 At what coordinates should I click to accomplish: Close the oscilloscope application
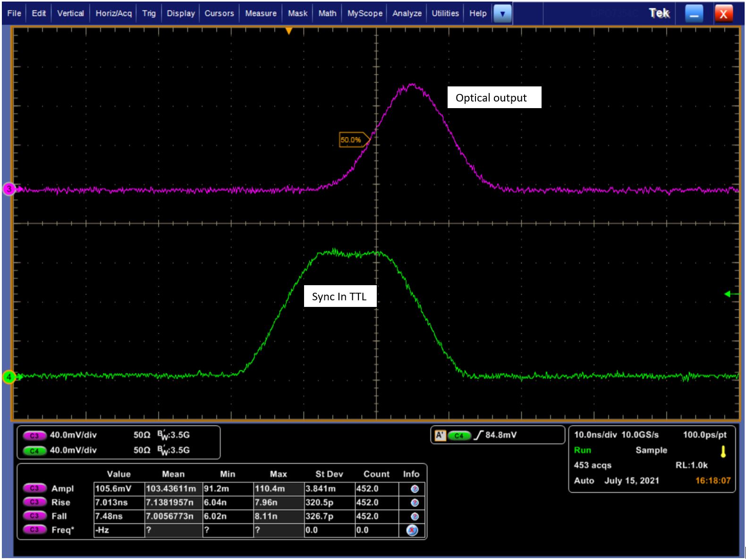[x=723, y=14]
